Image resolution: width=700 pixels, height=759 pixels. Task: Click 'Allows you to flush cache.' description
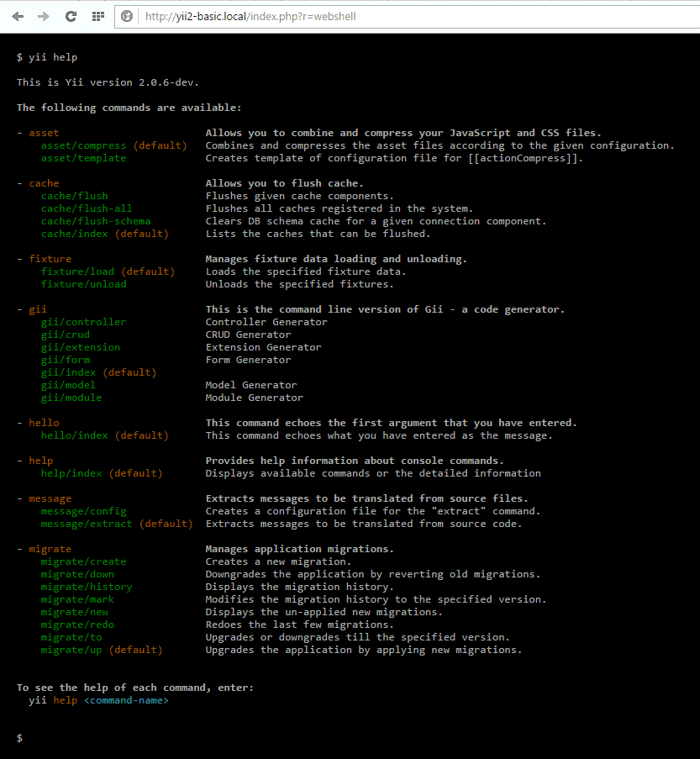click(x=285, y=183)
